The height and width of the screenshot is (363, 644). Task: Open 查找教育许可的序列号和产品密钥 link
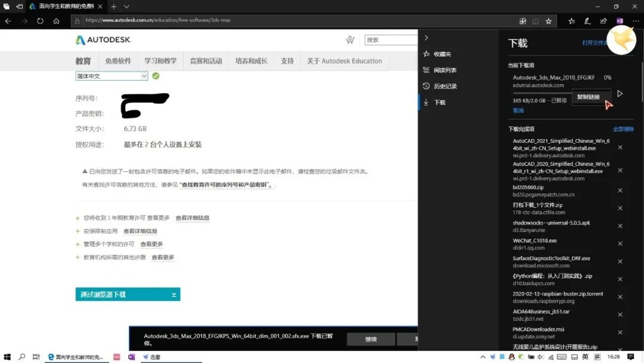[x=227, y=185]
